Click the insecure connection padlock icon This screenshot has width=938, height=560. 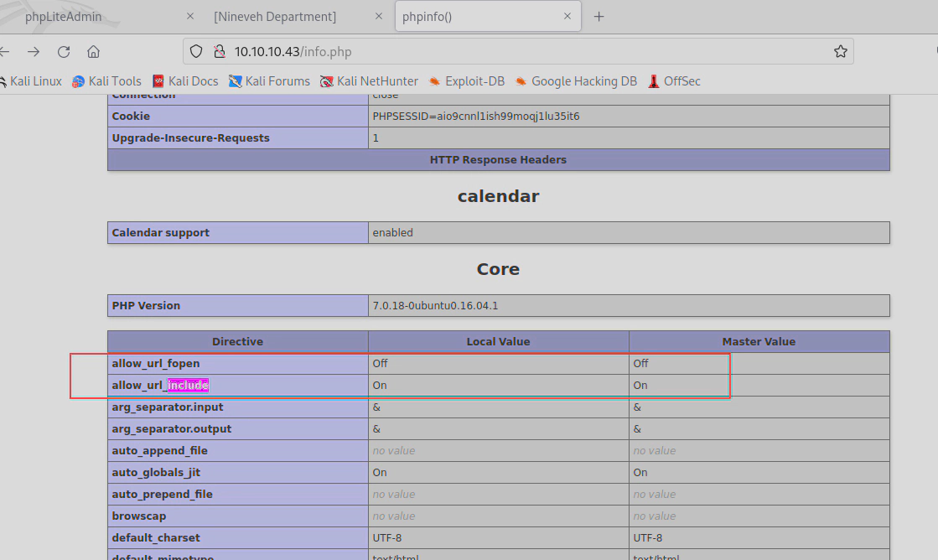219,52
